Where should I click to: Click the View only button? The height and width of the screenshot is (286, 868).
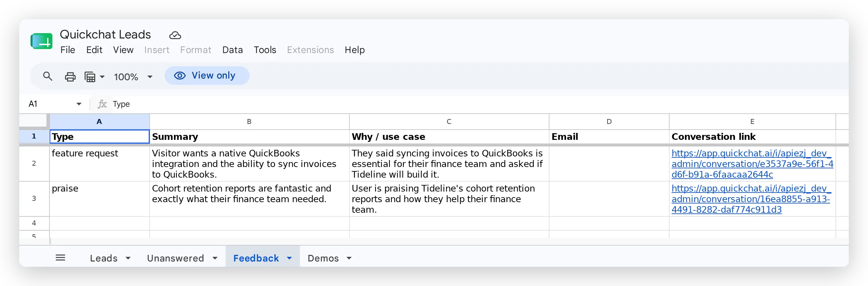click(207, 76)
